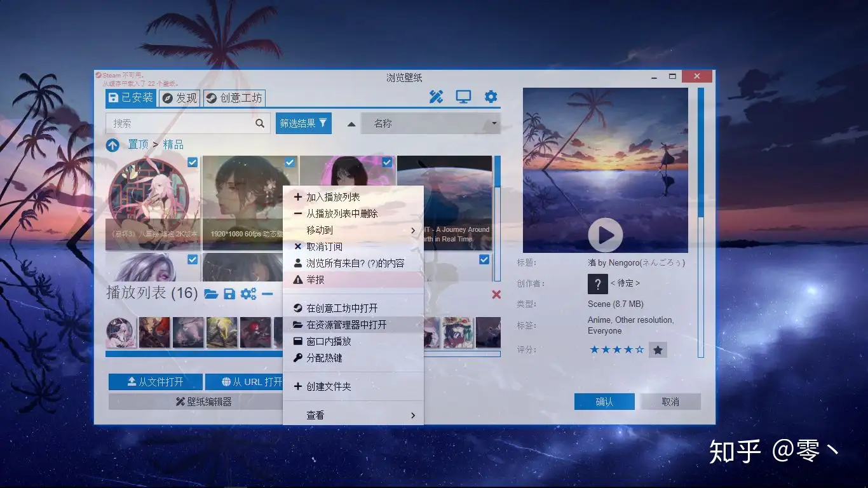The width and height of the screenshot is (868, 488).
Task: Select 取消订阅 in context menu
Action: tap(353, 247)
